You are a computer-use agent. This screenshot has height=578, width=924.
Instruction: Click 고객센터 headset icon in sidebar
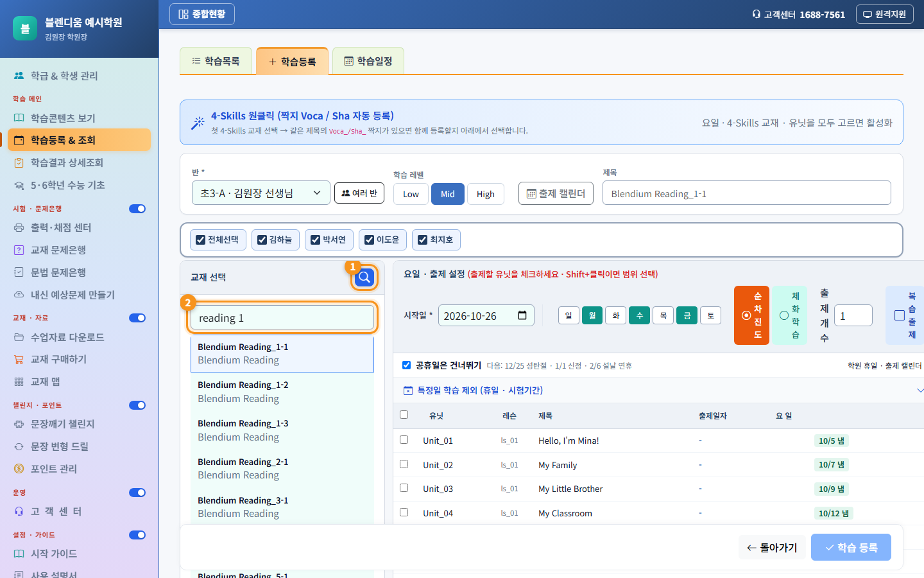(19, 511)
